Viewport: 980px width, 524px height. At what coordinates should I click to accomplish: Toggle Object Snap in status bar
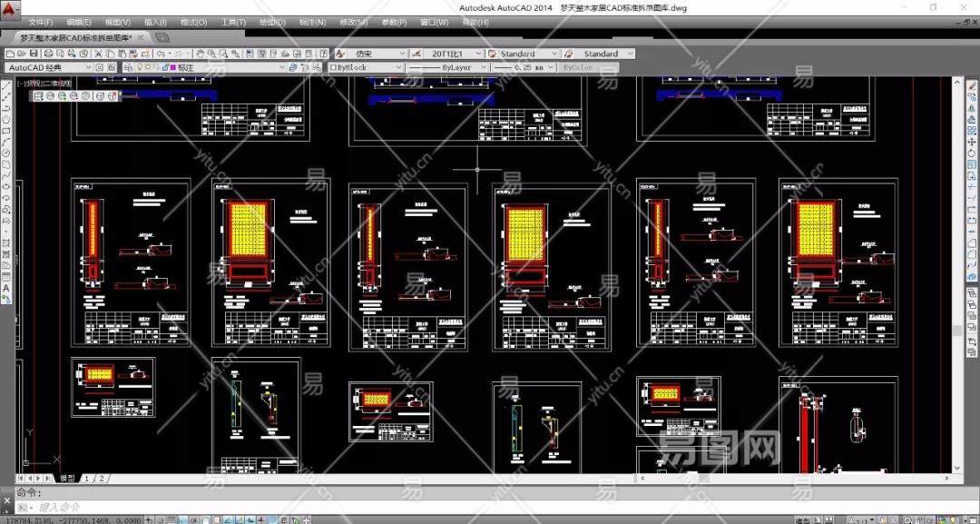coord(206,519)
